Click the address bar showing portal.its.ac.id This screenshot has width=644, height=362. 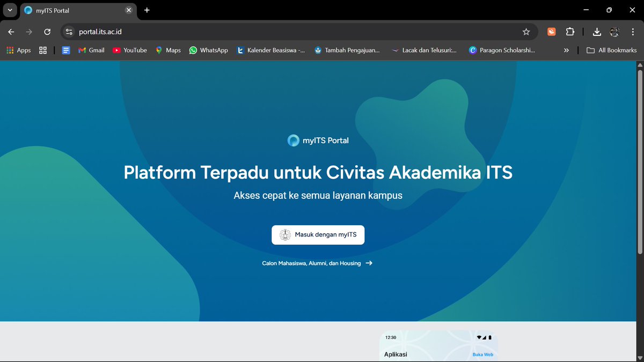[299, 32]
